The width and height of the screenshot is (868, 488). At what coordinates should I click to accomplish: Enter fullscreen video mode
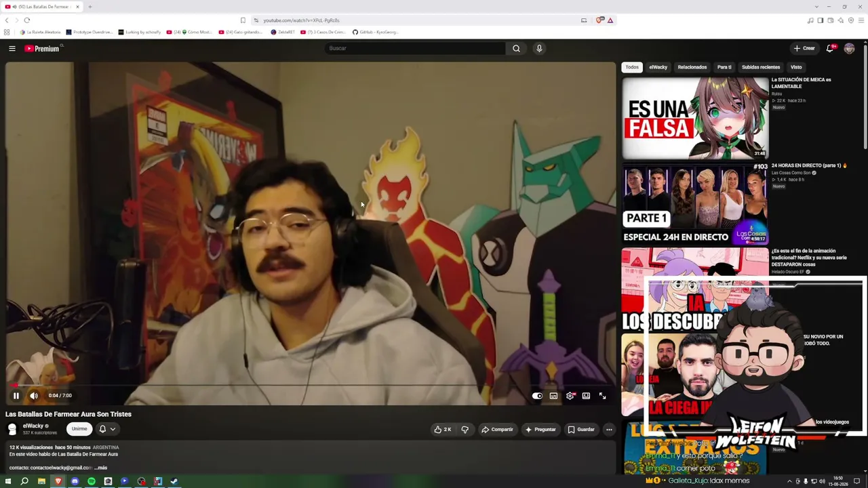pos(602,396)
